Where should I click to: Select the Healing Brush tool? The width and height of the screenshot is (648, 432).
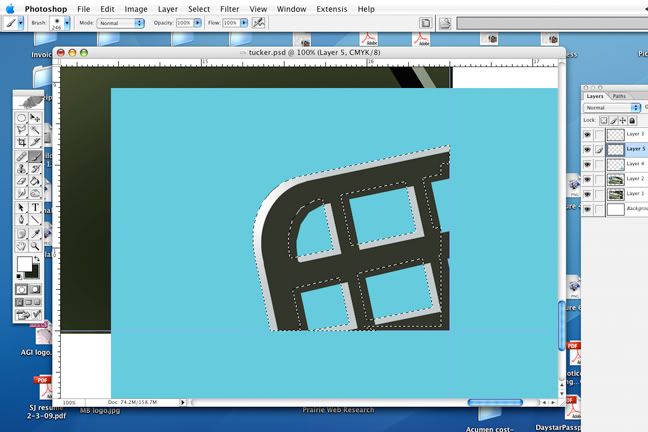tap(21, 157)
